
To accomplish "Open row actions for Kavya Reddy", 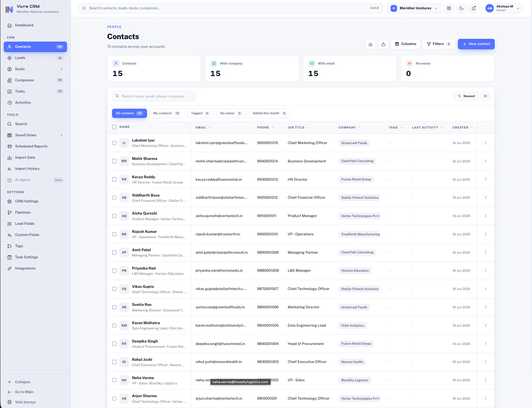I will coord(485,179).
